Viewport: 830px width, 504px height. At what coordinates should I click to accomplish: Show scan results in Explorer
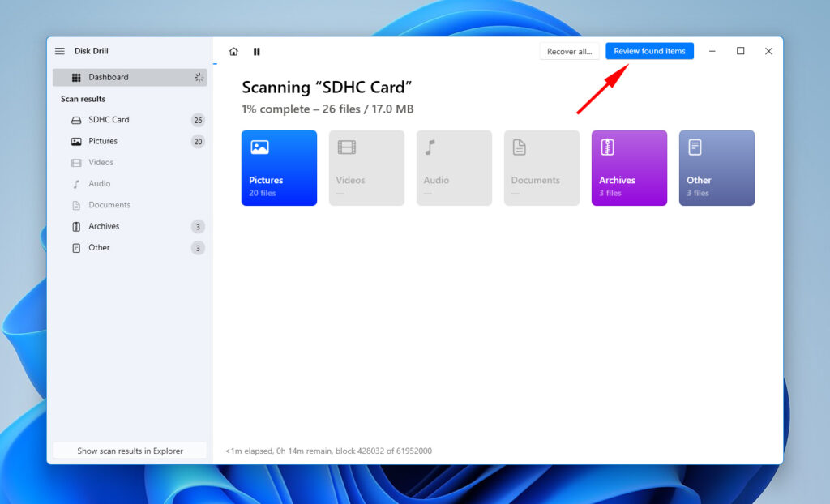click(130, 451)
